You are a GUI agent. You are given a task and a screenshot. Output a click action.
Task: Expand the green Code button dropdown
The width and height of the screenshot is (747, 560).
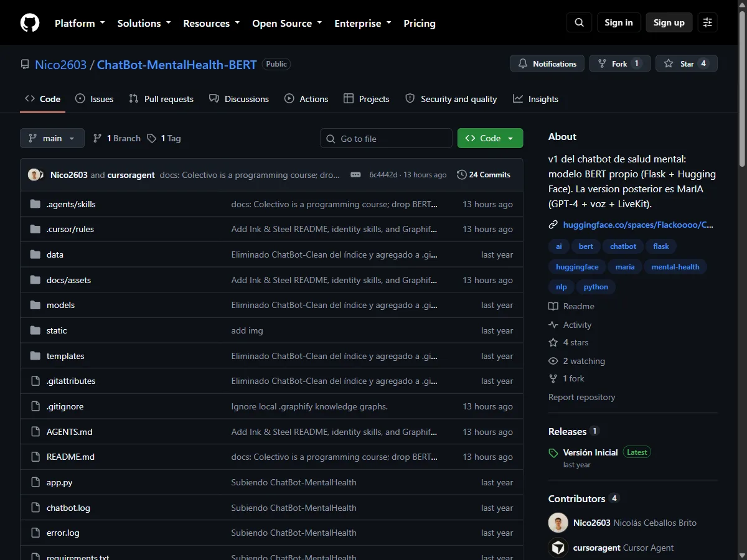click(x=490, y=138)
